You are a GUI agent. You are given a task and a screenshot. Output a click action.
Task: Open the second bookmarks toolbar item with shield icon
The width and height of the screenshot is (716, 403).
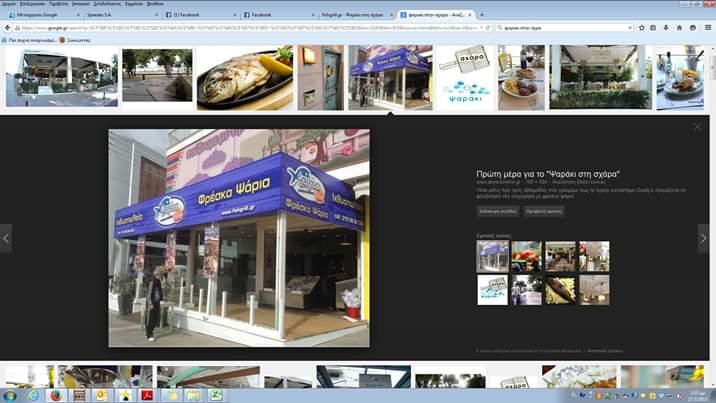point(74,40)
